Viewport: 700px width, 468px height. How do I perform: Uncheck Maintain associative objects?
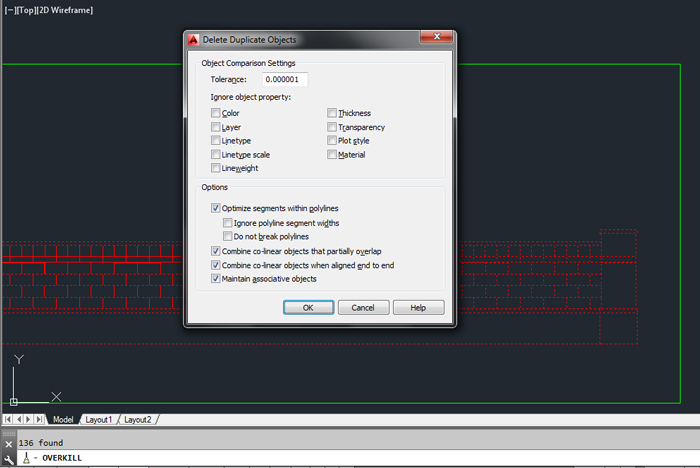pos(216,279)
